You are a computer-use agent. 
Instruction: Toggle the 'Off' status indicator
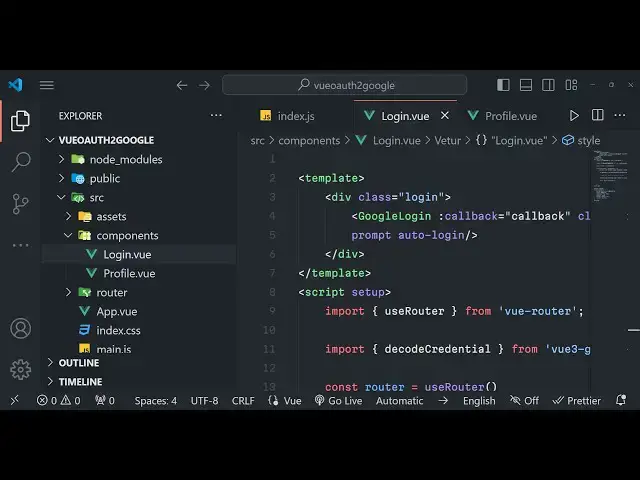[524, 400]
